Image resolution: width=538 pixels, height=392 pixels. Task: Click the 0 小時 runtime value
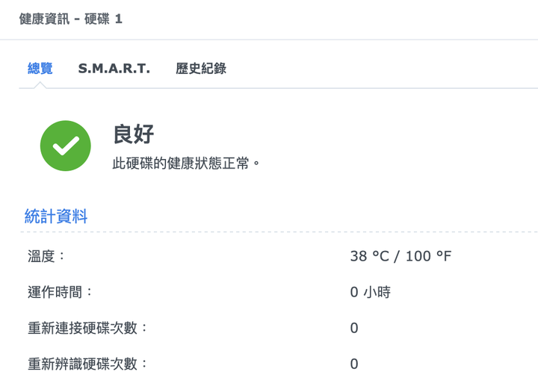click(370, 292)
